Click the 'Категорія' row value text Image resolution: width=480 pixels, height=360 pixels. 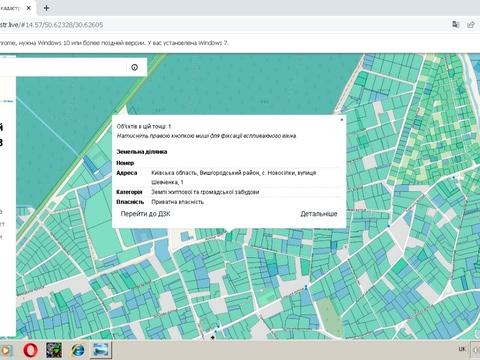click(x=205, y=192)
